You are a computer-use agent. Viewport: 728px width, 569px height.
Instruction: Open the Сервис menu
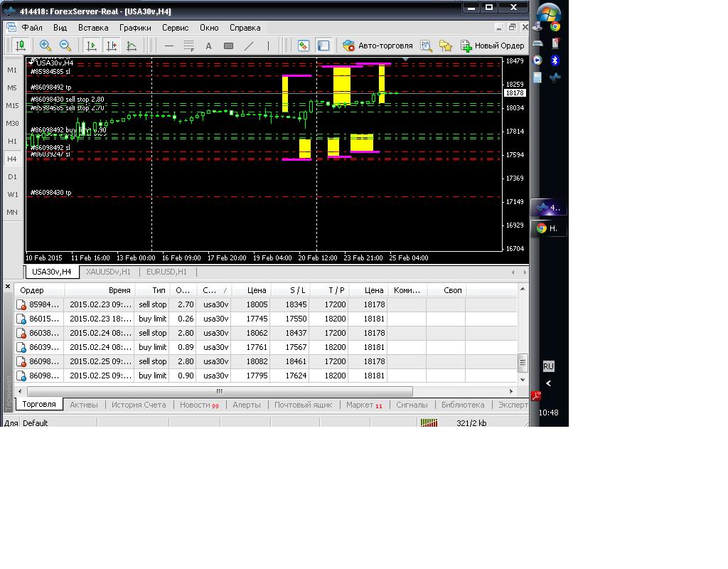(x=175, y=28)
